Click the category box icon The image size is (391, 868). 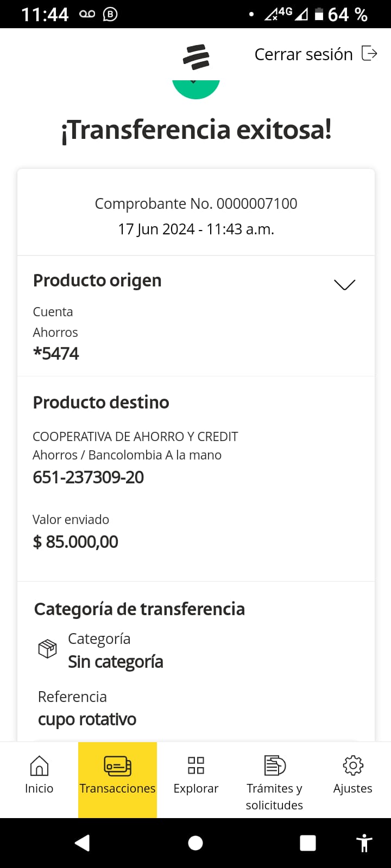click(47, 649)
